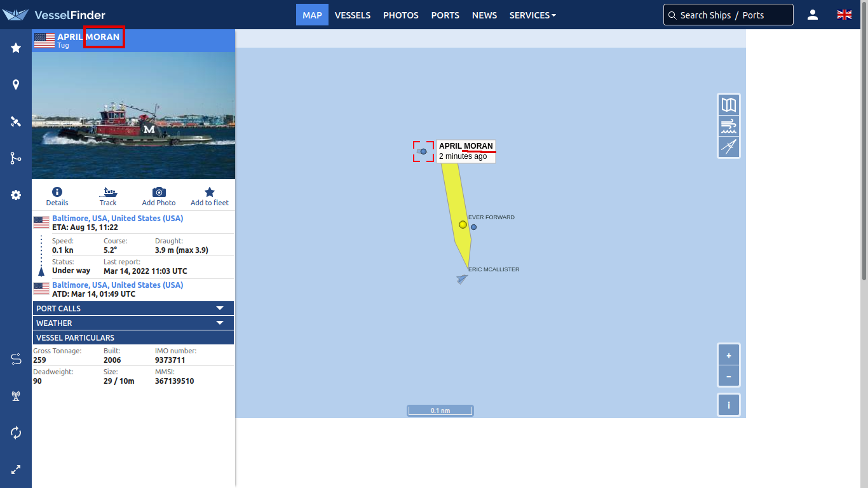Screen dimensions: 868x488
Task: Click the route path tool icon
Action: pos(16,359)
